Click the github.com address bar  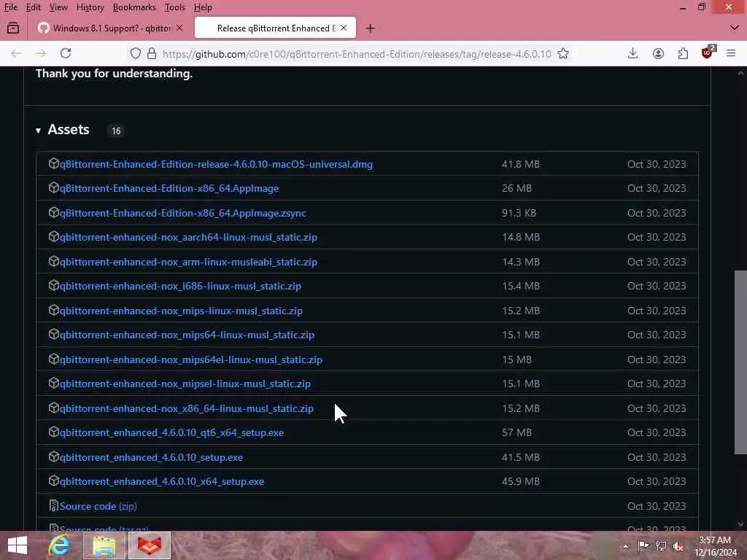coord(356,54)
